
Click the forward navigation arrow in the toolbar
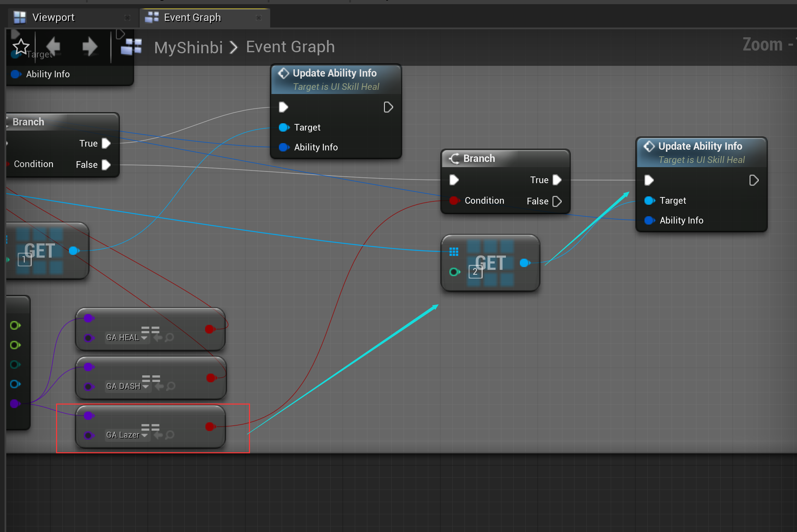pos(89,46)
